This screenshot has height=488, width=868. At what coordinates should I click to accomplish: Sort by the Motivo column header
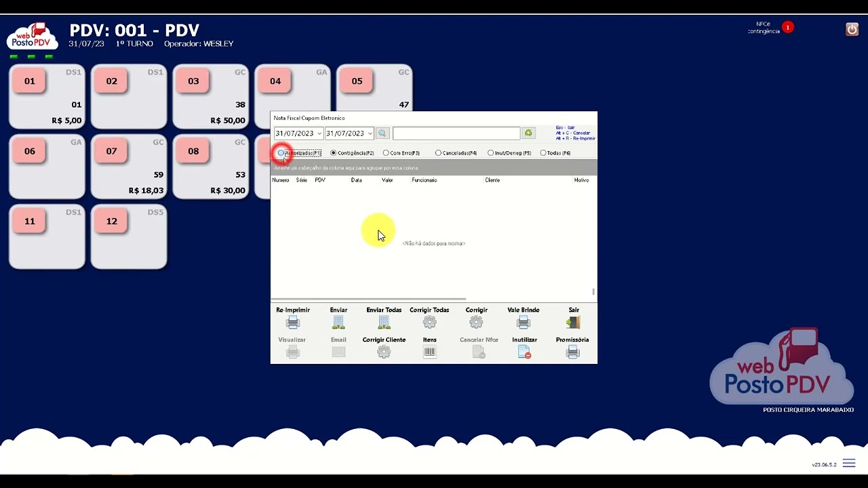point(581,180)
